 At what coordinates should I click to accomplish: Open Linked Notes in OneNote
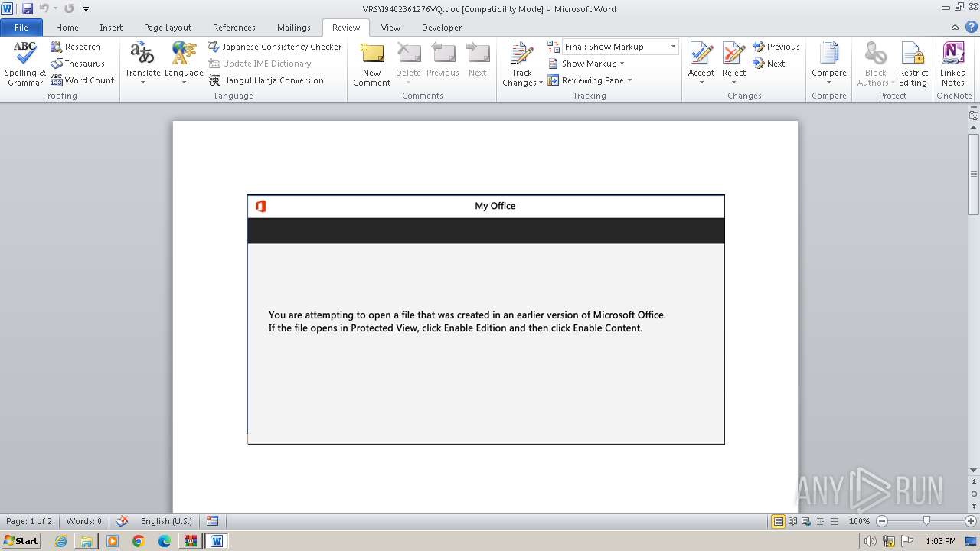(953, 64)
